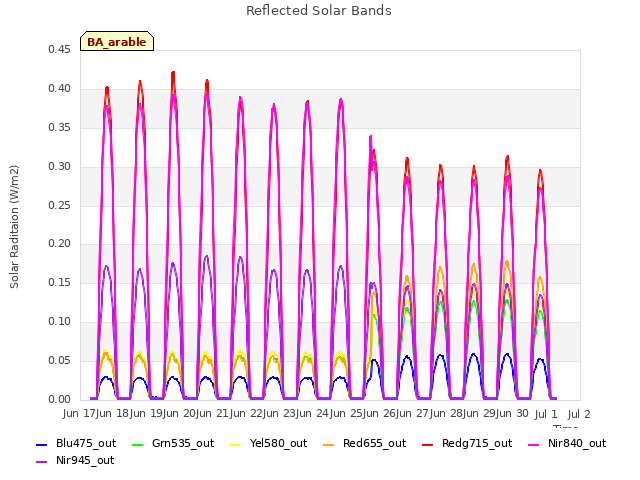
Task: Click the BA_arable annotation box
Action: click(x=117, y=41)
